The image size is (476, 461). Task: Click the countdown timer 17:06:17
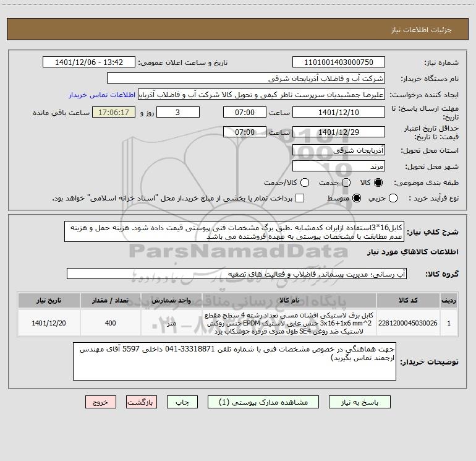[x=114, y=113]
